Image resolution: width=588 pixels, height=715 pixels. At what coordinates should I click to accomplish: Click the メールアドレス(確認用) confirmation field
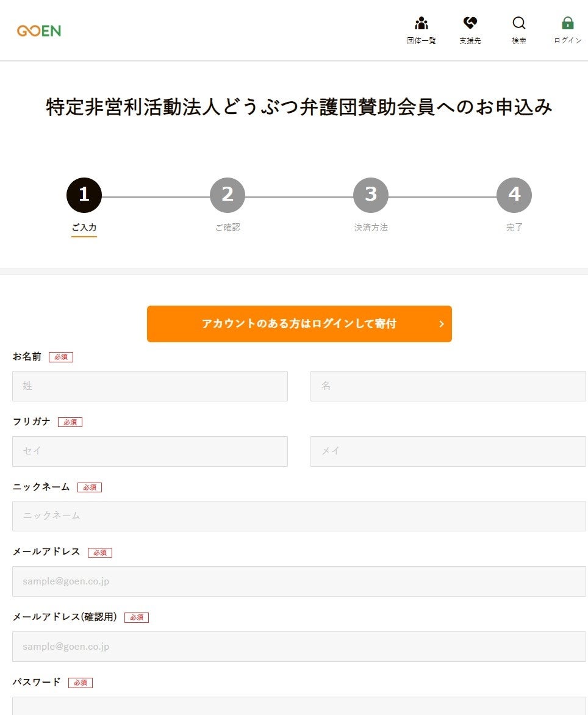tap(299, 647)
